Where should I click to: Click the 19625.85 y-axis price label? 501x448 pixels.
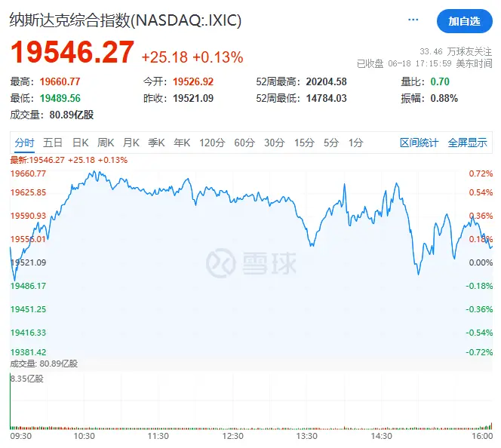tap(28, 192)
